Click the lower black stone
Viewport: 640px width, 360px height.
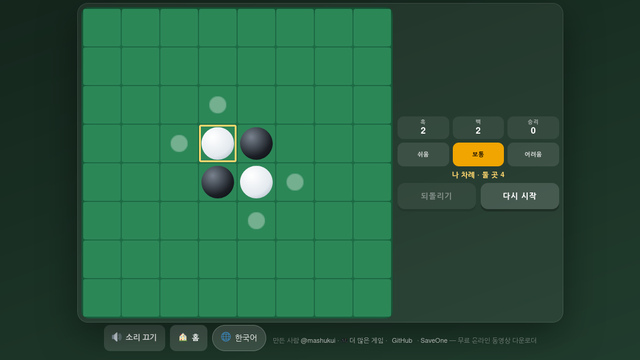[218, 182]
